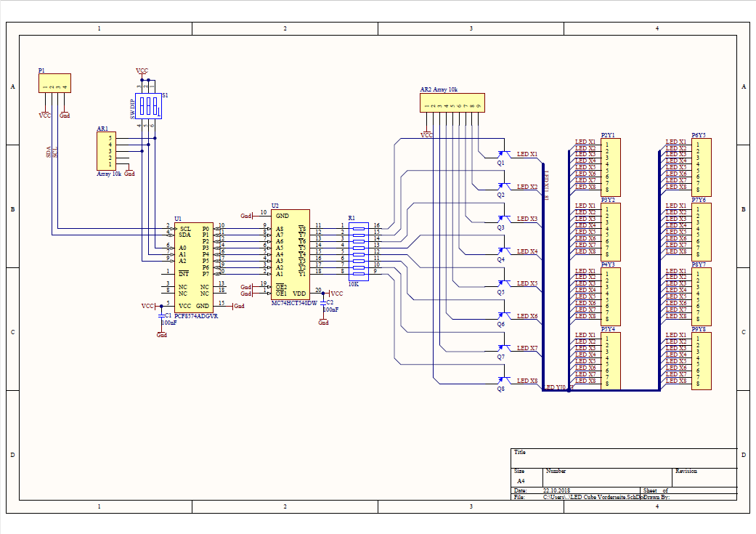
Task: Click the INT pin label on U1
Action: pos(184,274)
